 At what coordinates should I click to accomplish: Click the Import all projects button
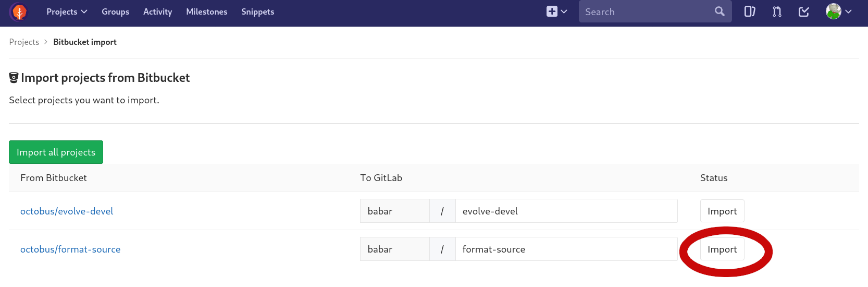[56, 152]
